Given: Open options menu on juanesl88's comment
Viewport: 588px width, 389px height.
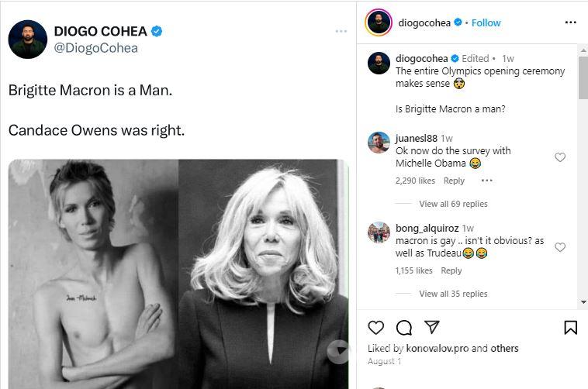Looking at the screenshot, I should click(x=487, y=181).
